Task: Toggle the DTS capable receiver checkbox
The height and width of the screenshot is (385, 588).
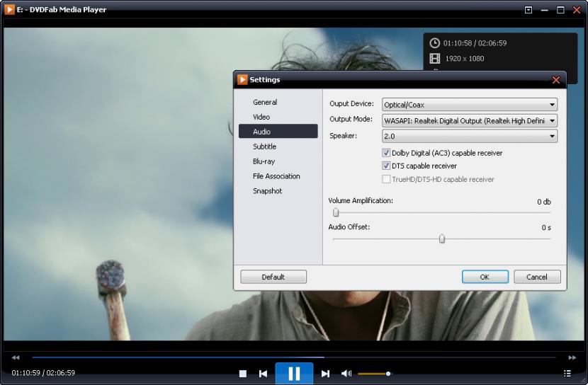Action: pos(386,166)
